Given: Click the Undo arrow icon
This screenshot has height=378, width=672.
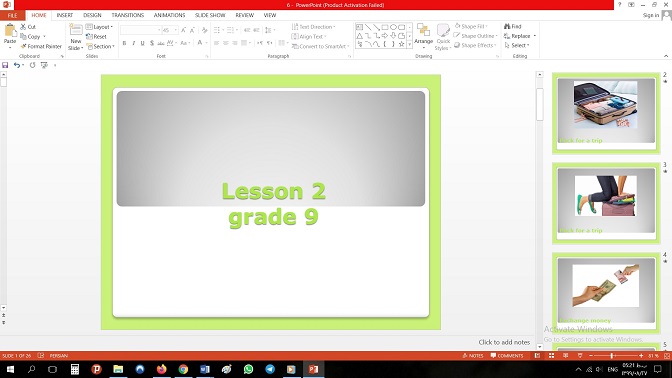Looking at the screenshot, I should (x=17, y=65).
